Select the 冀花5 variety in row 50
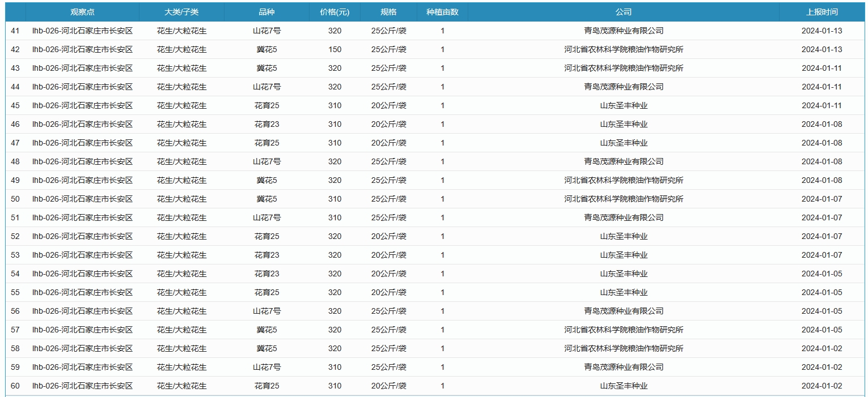This screenshot has height=397, width=868. [266, 199]
